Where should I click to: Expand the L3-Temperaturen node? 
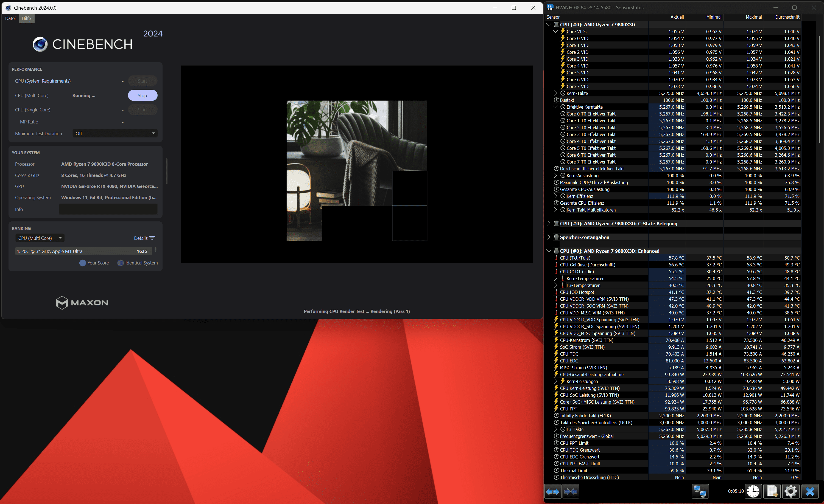coord(555,285)
